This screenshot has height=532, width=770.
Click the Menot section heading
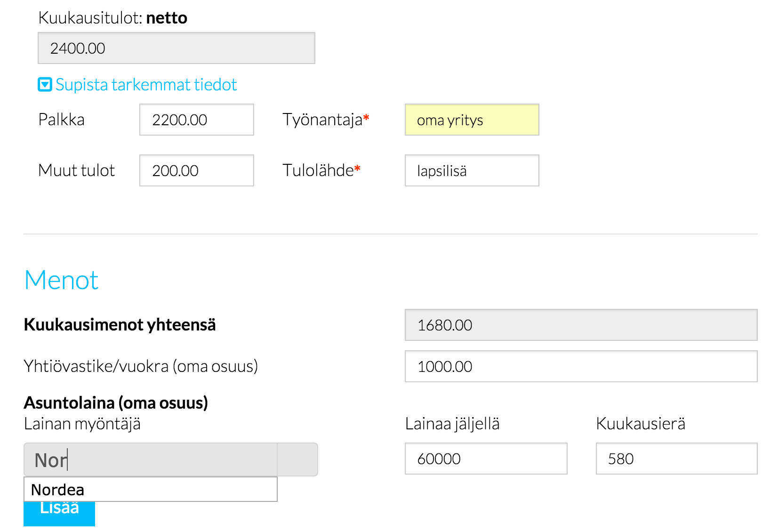61,280
